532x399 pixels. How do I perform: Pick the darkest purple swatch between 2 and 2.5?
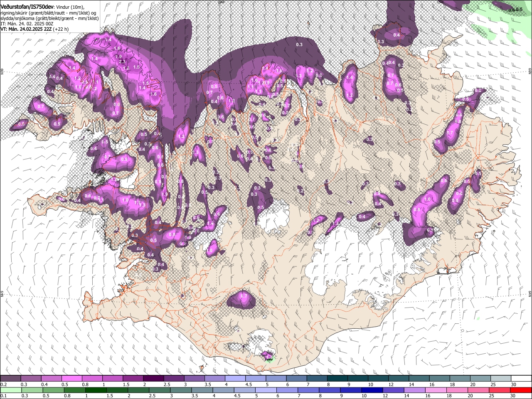click(153, 378)
